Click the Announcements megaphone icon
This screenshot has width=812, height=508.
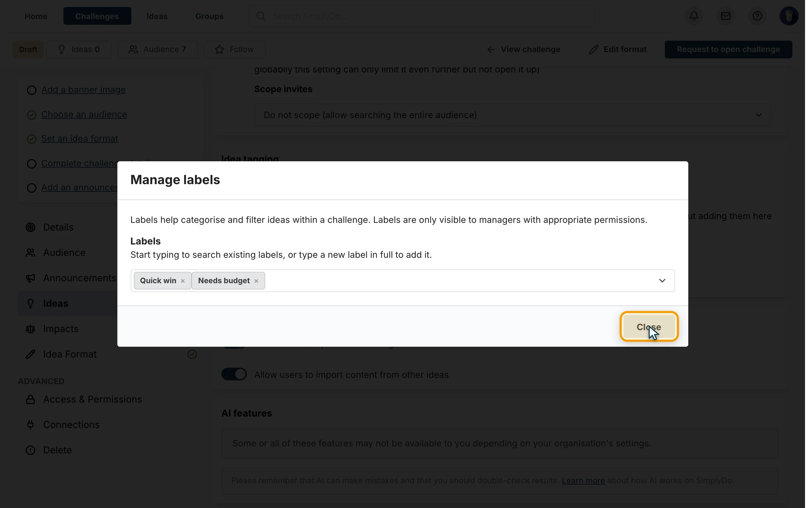click(x=30, y=278)
